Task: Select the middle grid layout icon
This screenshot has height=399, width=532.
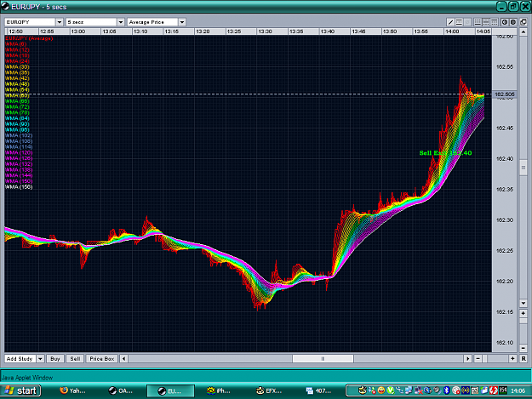Action: (486, 22)
